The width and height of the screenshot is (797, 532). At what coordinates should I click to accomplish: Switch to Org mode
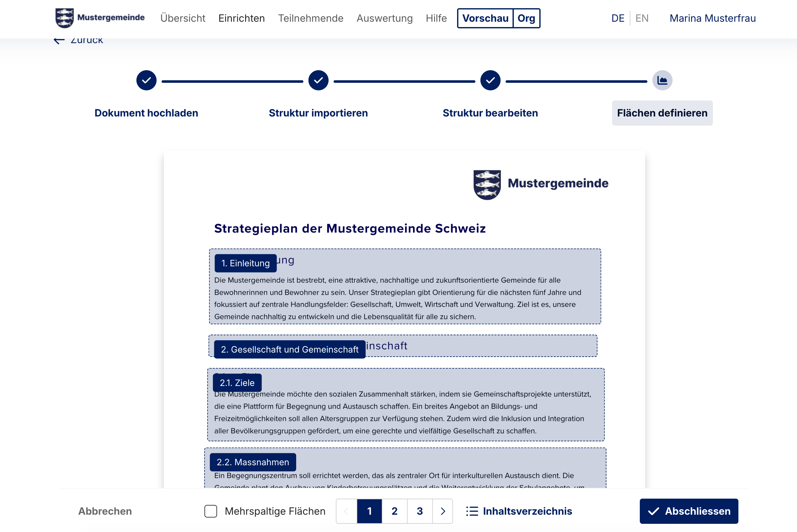[x=526, y=18]
